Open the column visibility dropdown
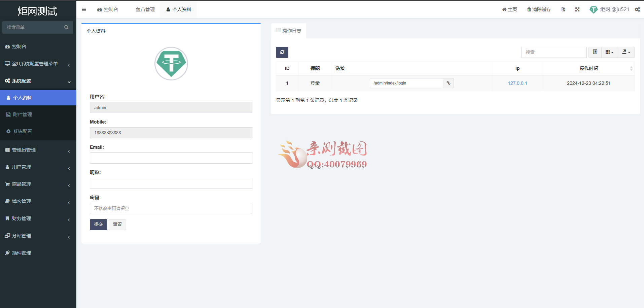 [x=609, y=52]
